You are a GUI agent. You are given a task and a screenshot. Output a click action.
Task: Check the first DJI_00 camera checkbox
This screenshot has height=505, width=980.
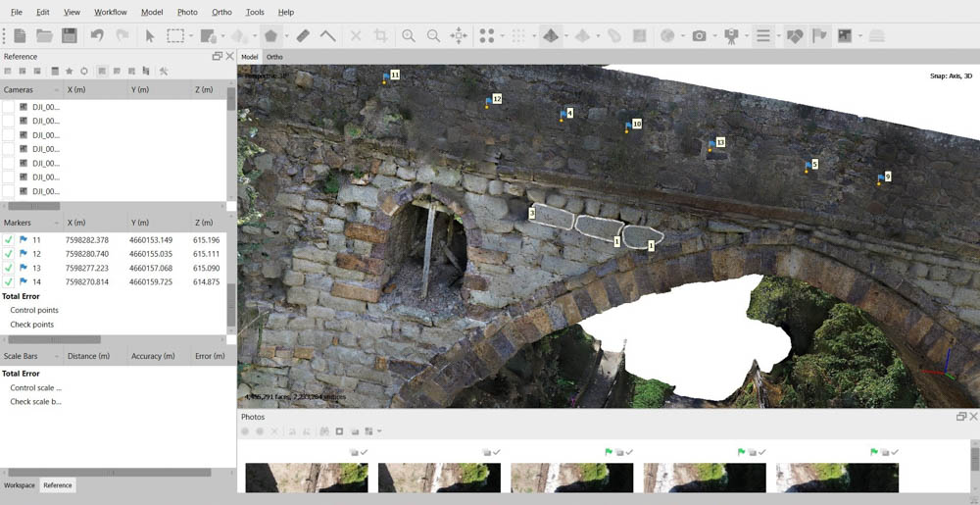(x=8, y=106)
